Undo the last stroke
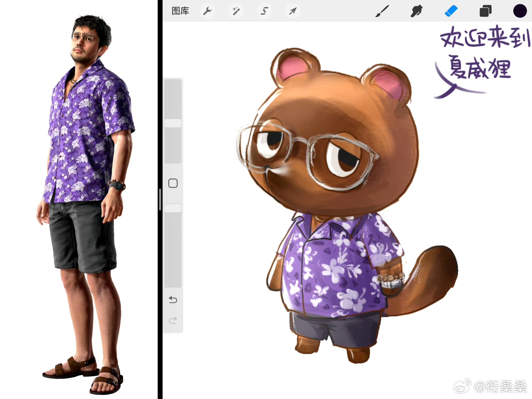This screenshot has width=532, height=399. [x=173, y=299]
